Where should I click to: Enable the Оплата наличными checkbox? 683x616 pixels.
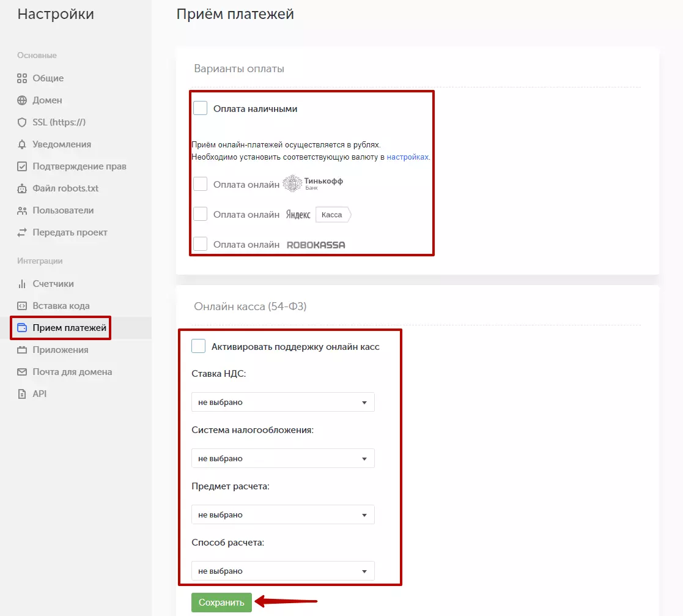201,108
